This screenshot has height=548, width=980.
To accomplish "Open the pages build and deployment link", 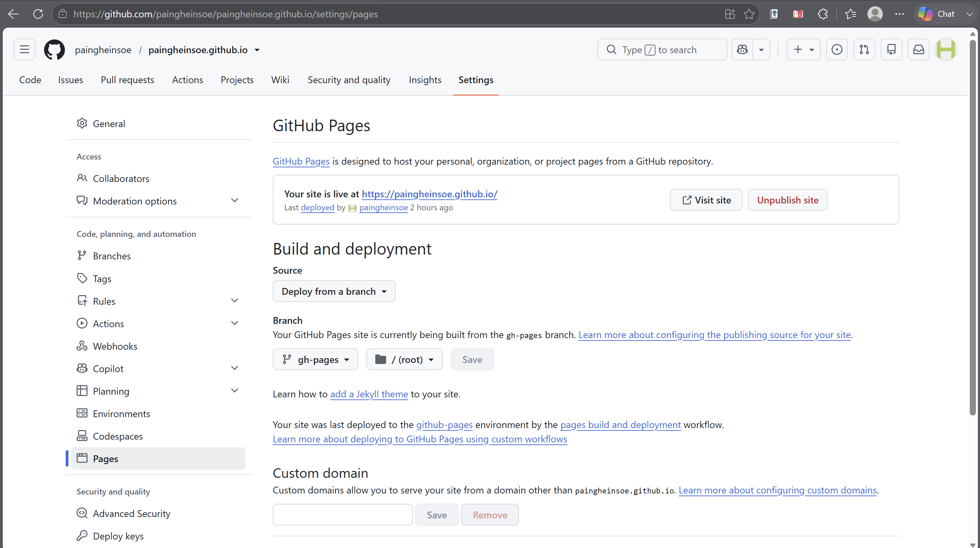I will [x=620, y=425].
